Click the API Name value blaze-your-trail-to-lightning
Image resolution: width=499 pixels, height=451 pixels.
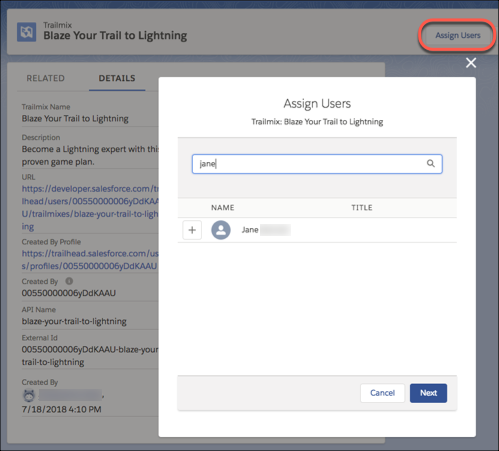point(74,321)
